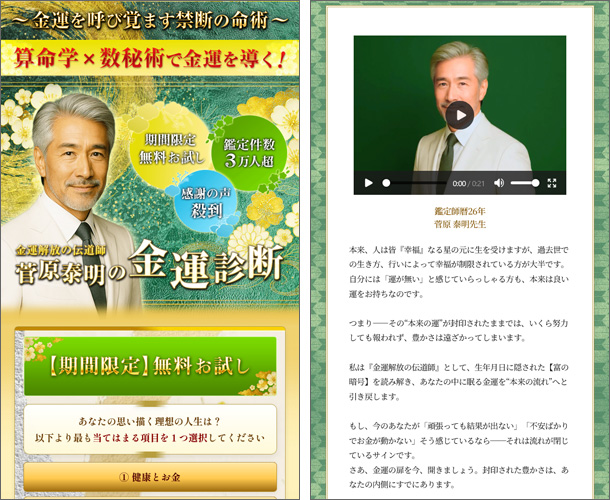This screenshot has width=610, height=500.
Task: Mute the video with the speaker icon
Action: tap(499, 183)
